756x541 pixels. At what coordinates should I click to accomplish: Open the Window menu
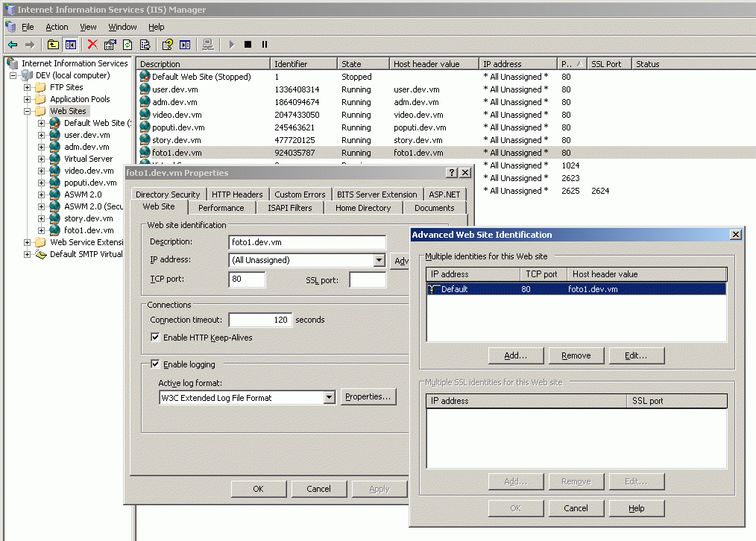coord(122,27)
